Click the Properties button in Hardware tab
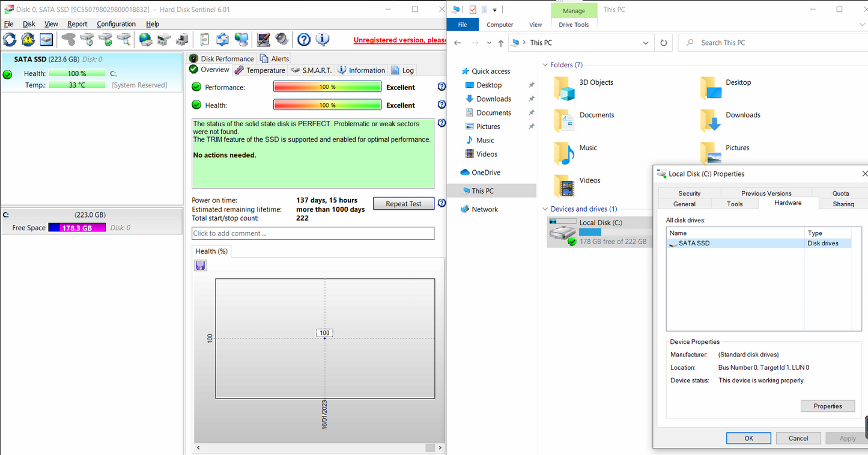The width and height of the screenshot is (868, 455). point(828,406)
